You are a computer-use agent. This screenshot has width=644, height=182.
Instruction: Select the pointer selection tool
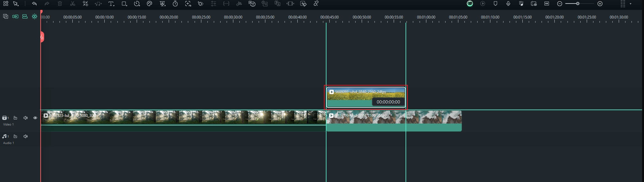pos(16,4)
